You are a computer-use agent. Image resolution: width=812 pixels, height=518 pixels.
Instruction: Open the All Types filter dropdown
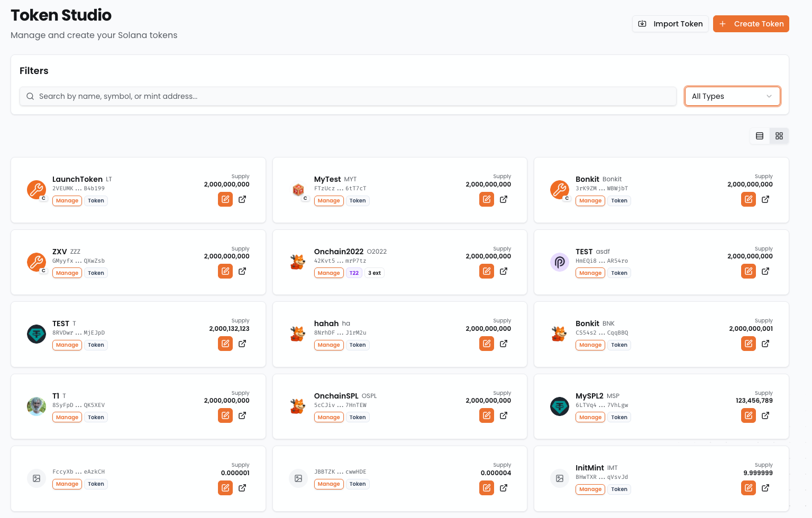[732, 96]
